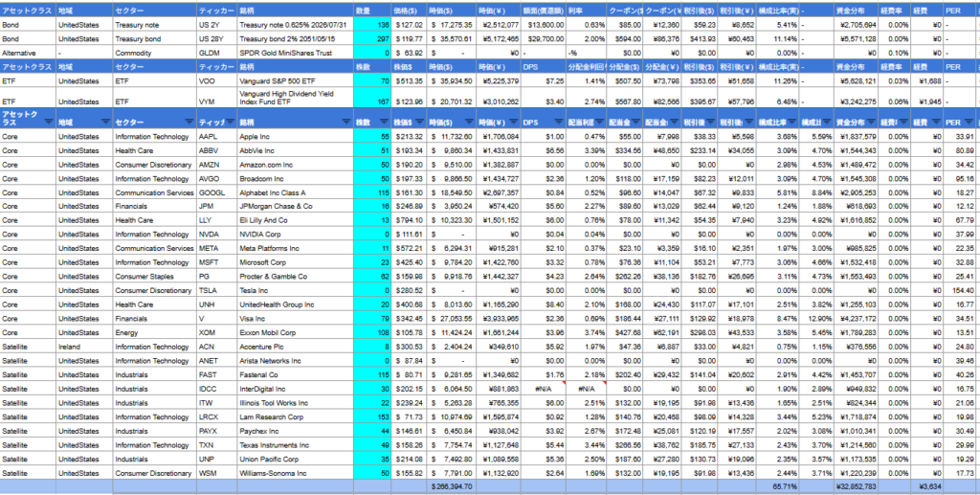The image size is (980, 495).
Task: Select the Vanguard S&P 500 ETF cell
Action: pyautogui.click(x=295, y=80)
